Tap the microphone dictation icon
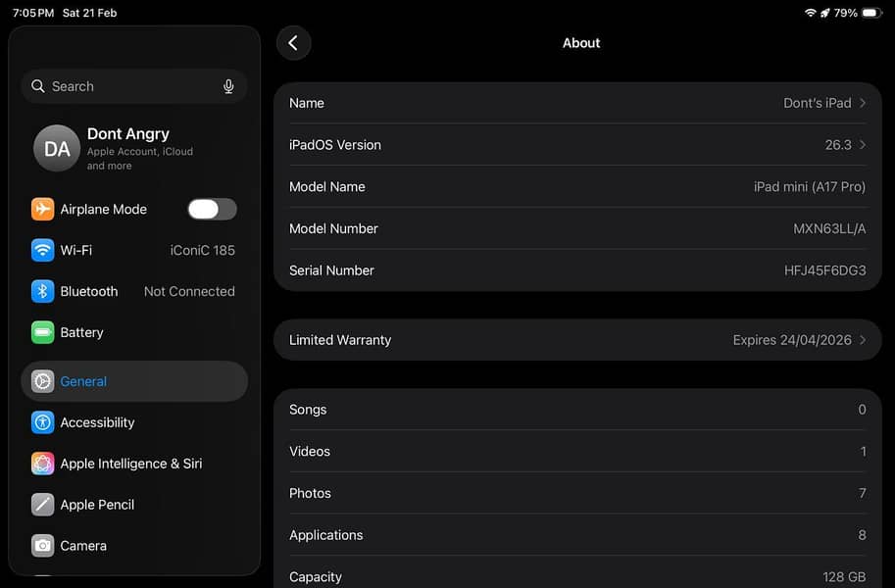 [228, 86]
